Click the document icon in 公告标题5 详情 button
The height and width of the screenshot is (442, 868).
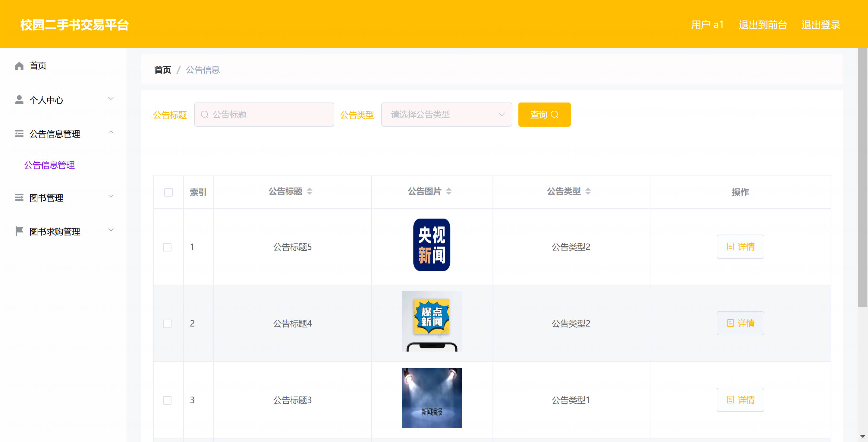(730, 247)
